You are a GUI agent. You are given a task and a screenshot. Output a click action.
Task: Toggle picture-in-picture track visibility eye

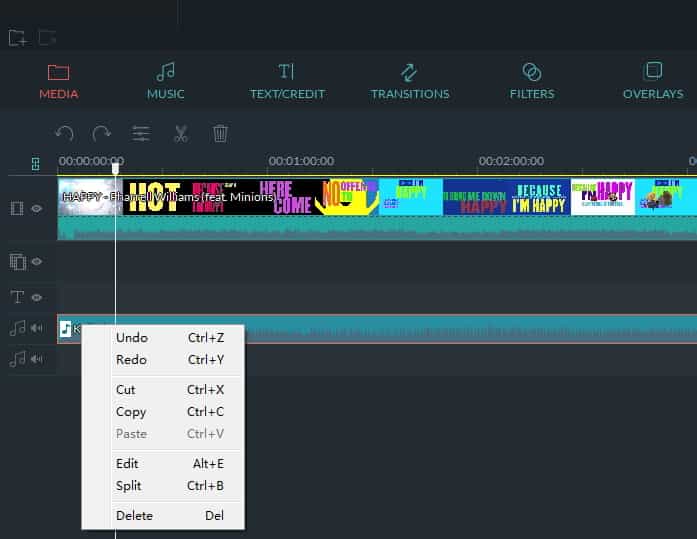[x=37, y=262]
